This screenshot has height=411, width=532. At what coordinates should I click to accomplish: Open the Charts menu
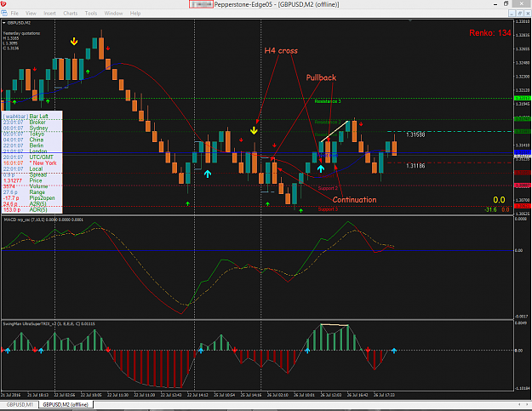[x=71, y=14]
